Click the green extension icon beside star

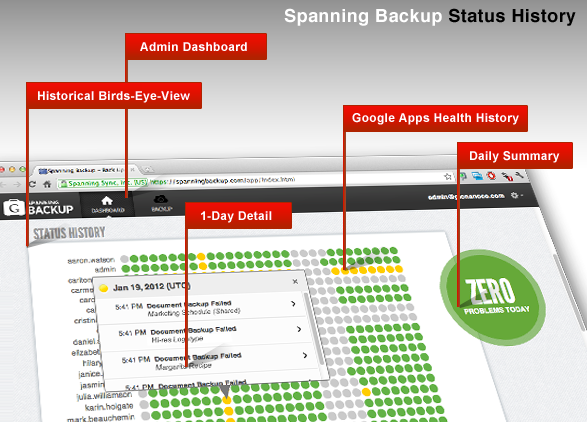[x=463, y=176]
